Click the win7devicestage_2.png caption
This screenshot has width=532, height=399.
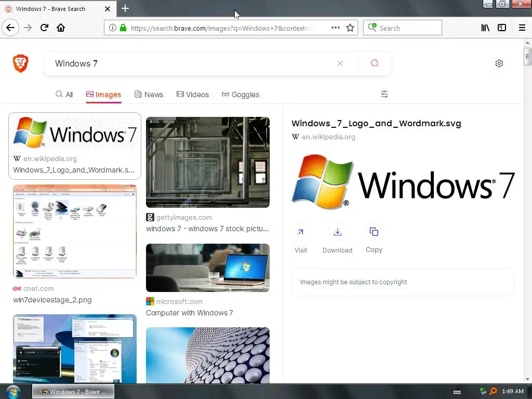(52, 300)
